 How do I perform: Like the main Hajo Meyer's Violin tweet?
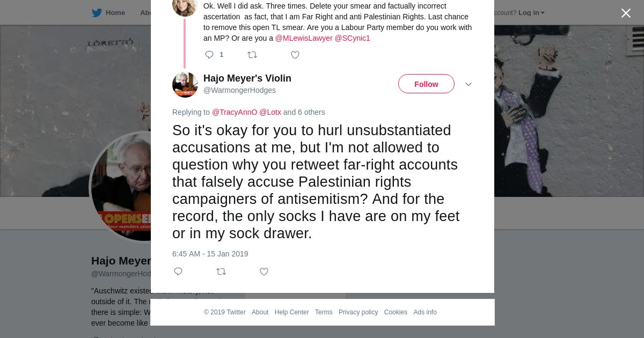(264, 271)
